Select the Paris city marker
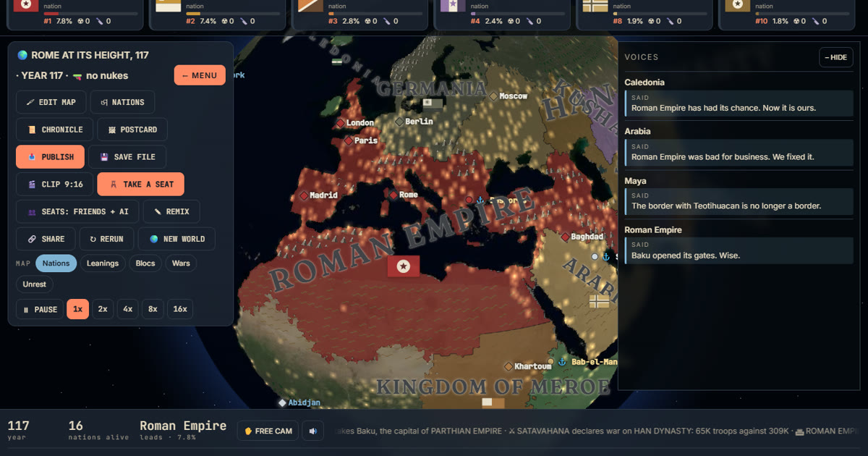The height and width of the screenshot is (456, 868). tap(349, 140)
